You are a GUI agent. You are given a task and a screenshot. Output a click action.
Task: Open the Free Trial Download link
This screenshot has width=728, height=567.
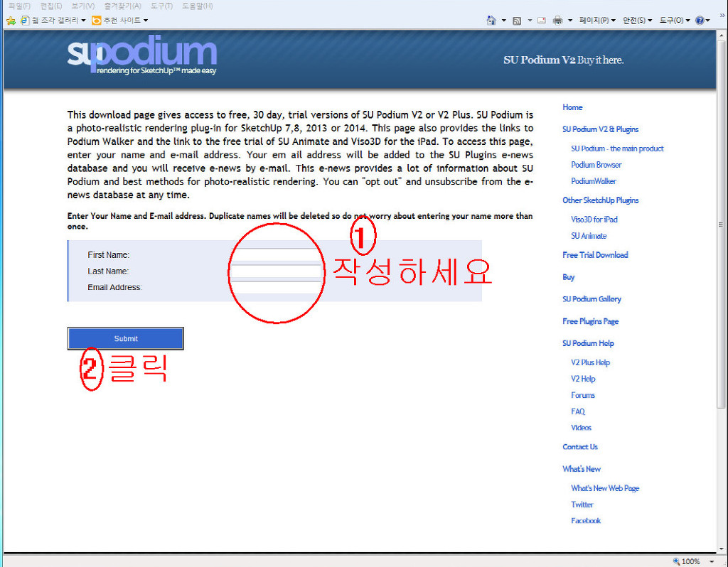pos(595,255)
